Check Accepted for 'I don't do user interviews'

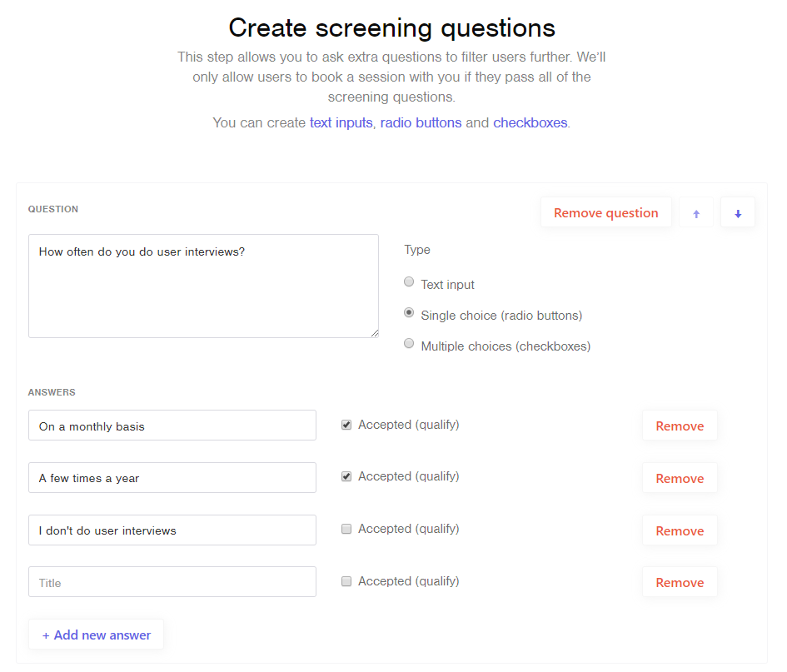pyautogui.click(x=346, y=529)
